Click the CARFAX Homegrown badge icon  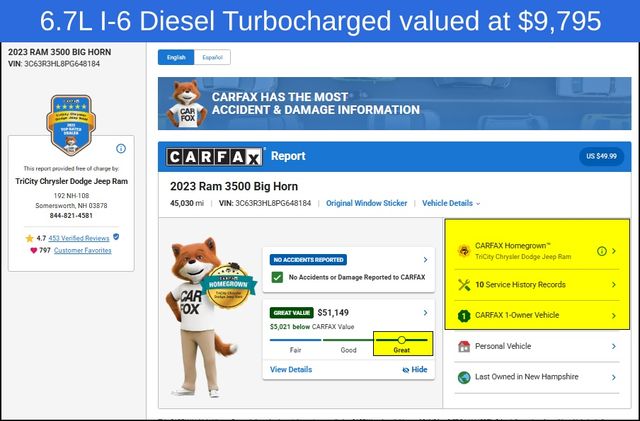tap(464, 251)
